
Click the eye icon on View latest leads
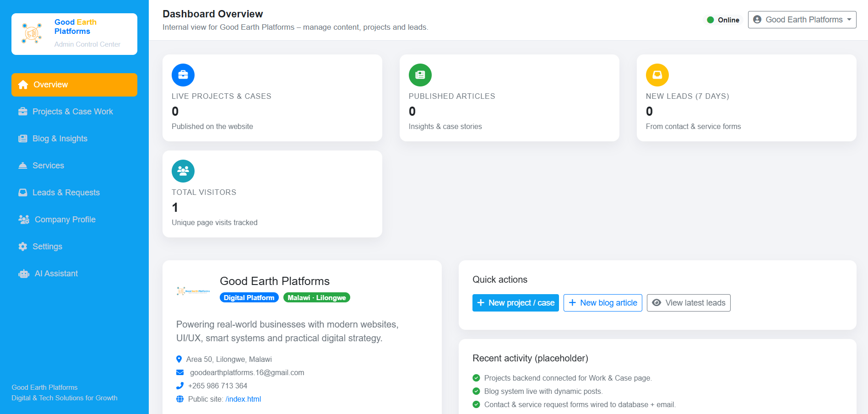tap(656, 303)
